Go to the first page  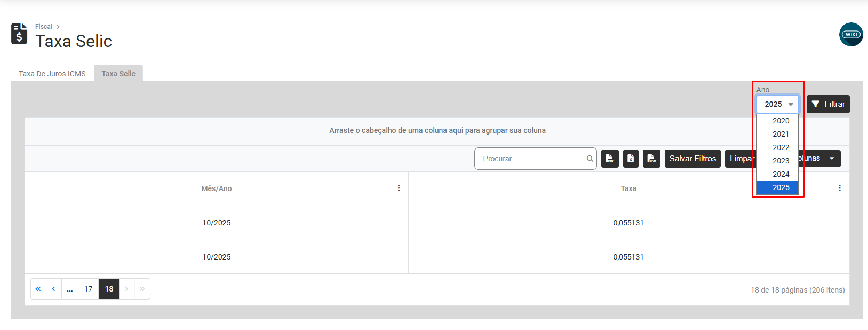(38, 289)
